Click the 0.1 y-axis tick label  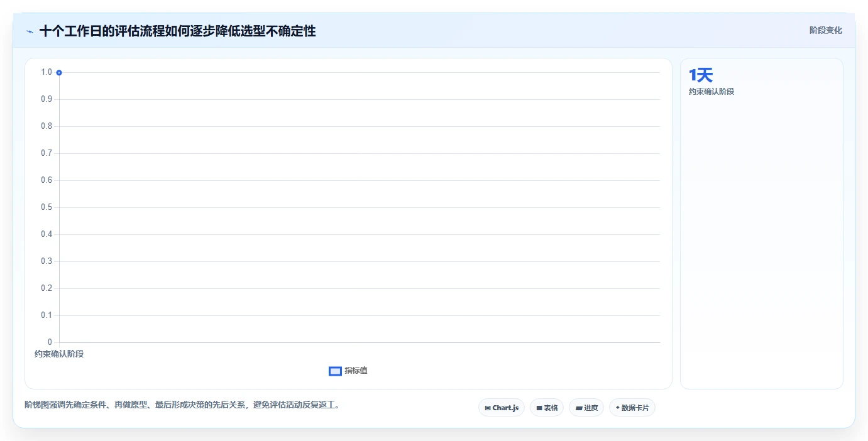coord(47,315)
